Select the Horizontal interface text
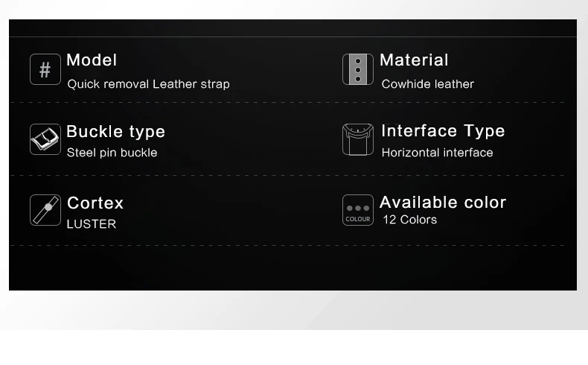The height and width of the screenshot is (365, 588). coord(437,153)
